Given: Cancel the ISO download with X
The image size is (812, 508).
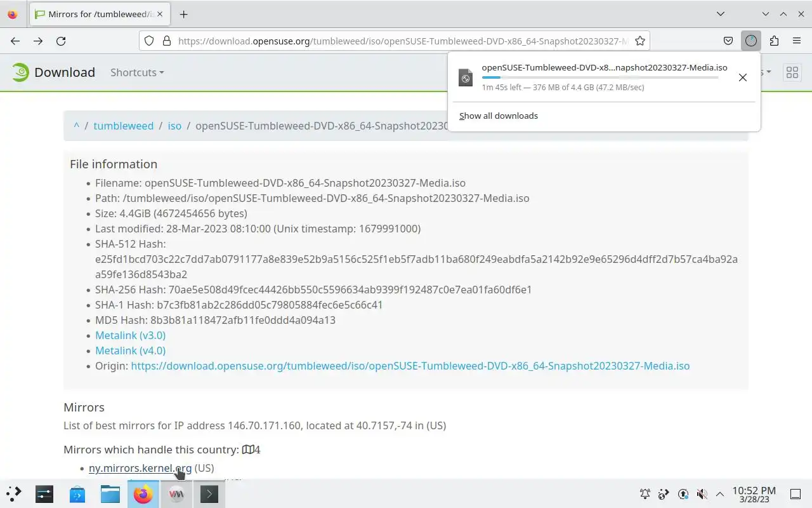Looking at the screenshot, I should click(x=742, y=77).
